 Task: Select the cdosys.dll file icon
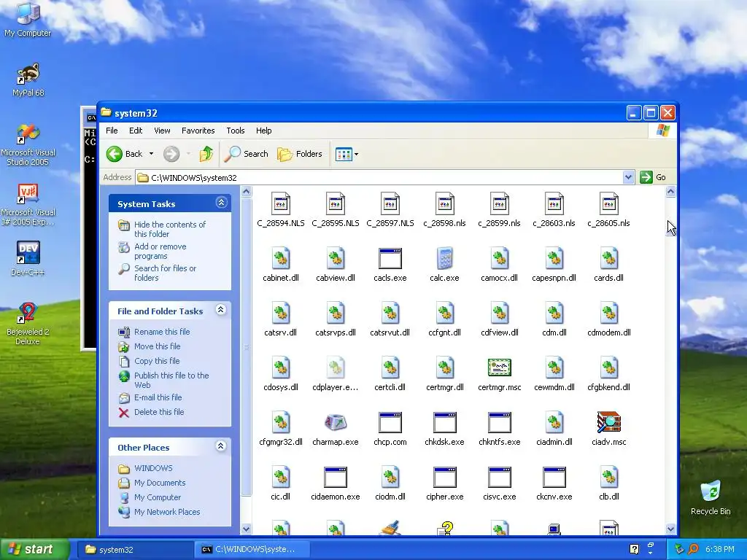point(281,368)
